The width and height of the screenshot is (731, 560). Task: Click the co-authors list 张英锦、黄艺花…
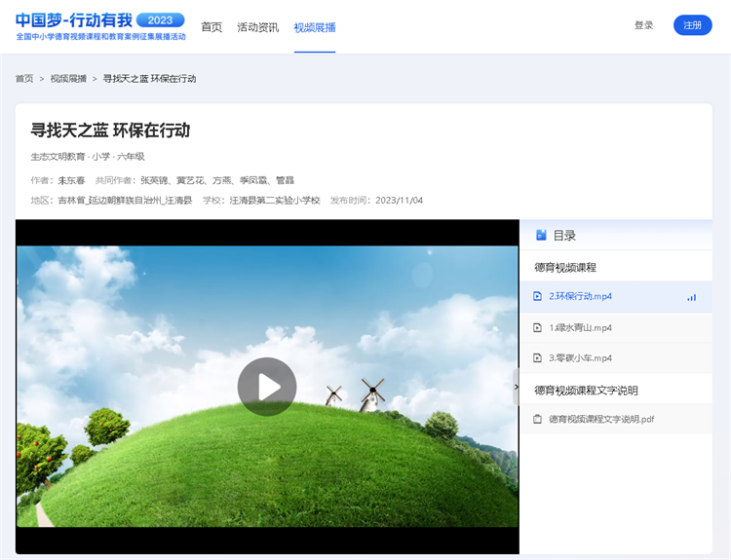coord(217,180)
